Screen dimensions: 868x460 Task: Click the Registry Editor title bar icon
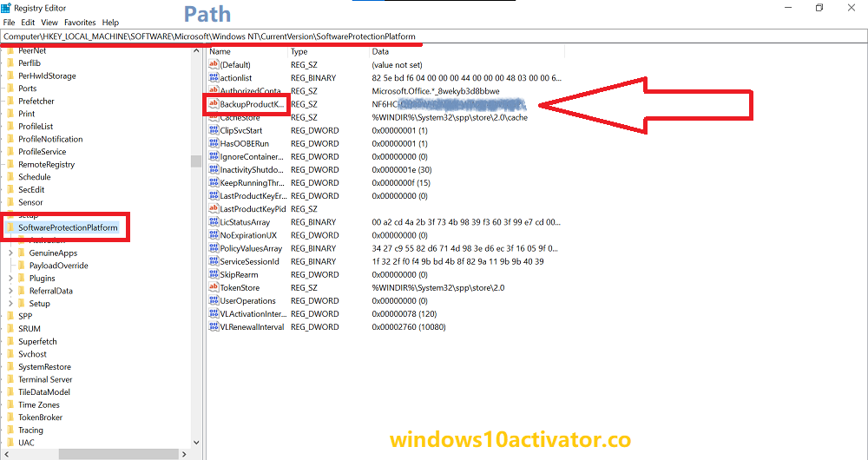click(x=6, y=8)
